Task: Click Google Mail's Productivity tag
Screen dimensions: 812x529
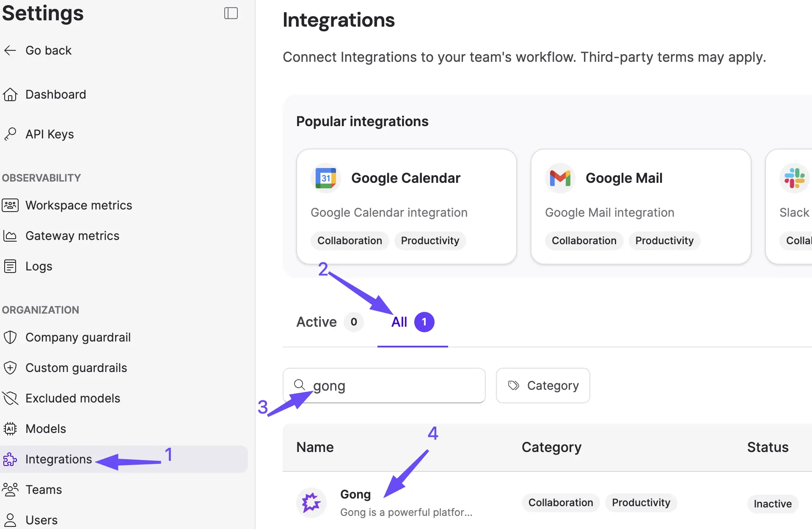Action: tap(665, 241)
